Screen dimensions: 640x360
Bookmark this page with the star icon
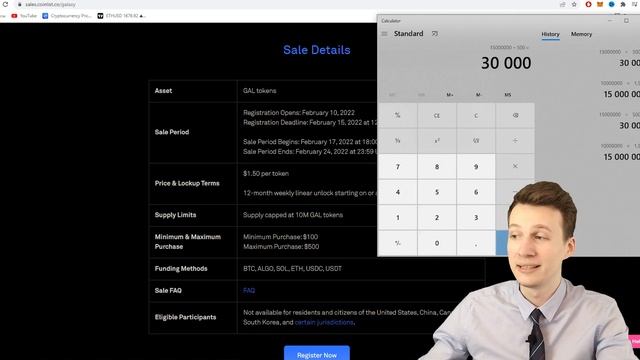click(x=574, y=4)
